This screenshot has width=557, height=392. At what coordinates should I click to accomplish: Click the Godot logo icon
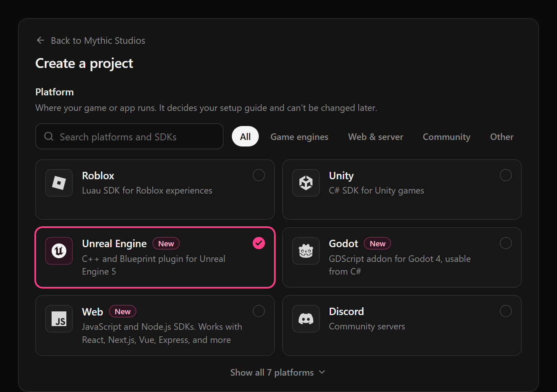pos(306,251)
